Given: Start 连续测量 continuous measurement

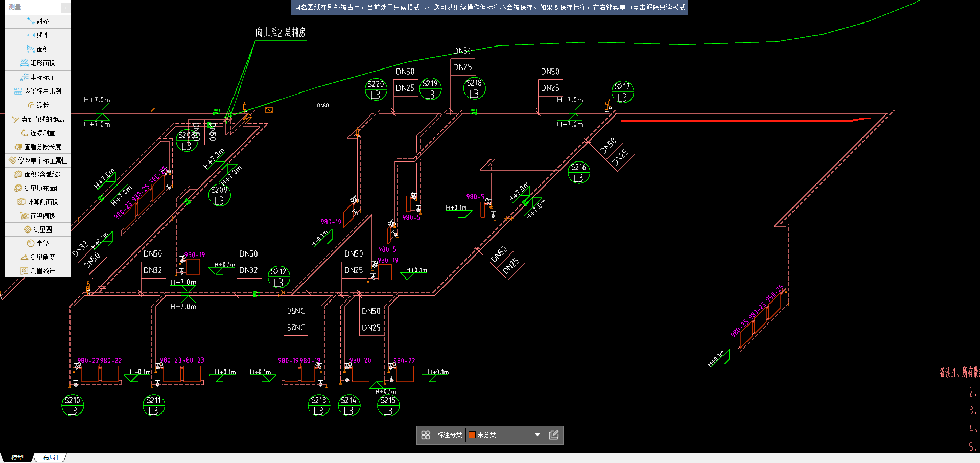Looking at the screenshot, I should tap(38, 133).
